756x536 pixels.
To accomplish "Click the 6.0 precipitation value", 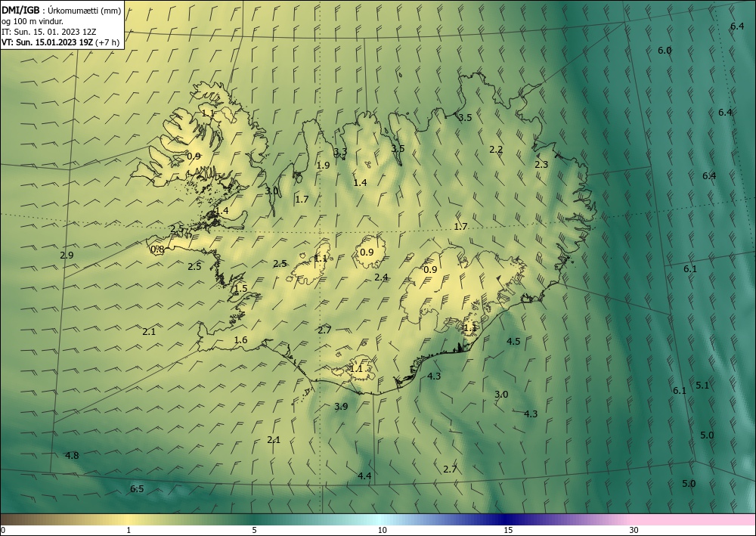I will (x=665, y=51).
